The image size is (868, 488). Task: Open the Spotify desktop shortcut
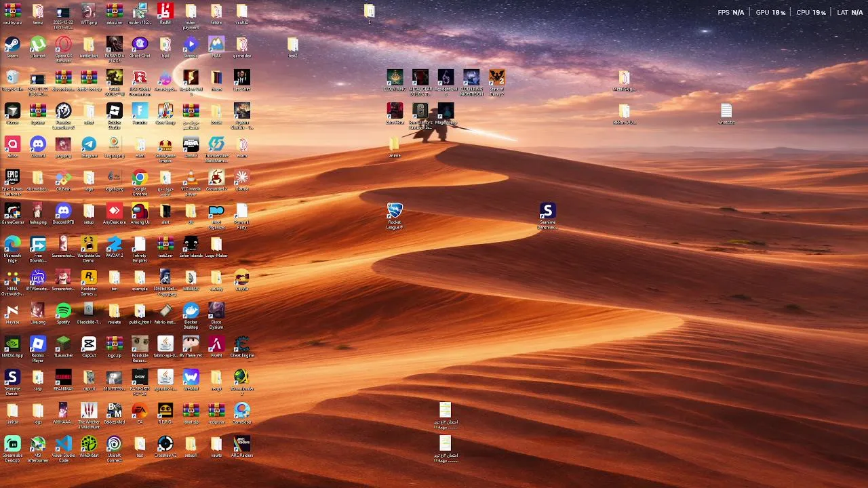coord(63,312)
